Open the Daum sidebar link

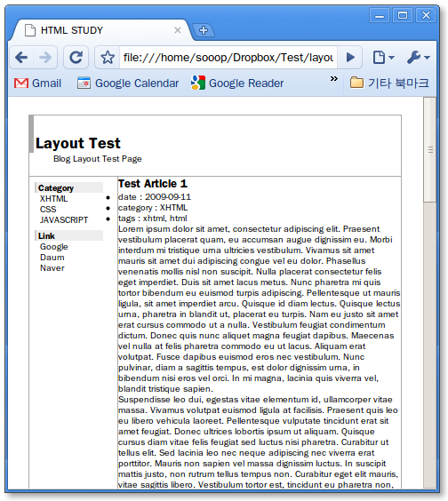[52, 258]
